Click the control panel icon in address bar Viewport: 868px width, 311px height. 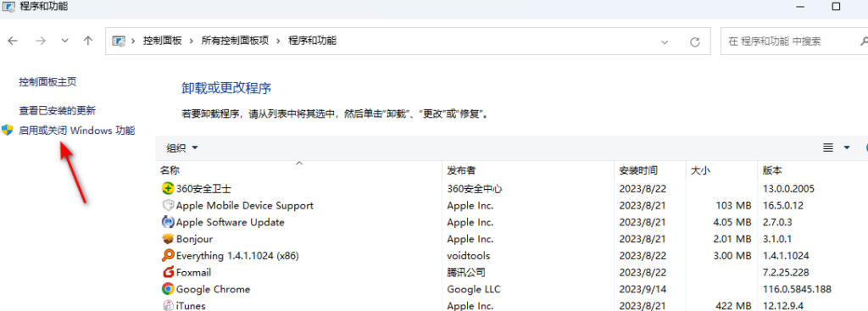(x=119, y=41)
